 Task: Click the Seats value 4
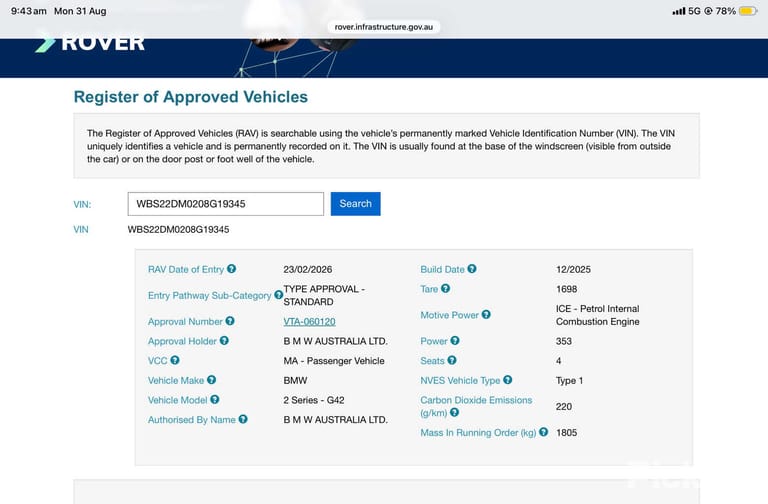(559, 361)
